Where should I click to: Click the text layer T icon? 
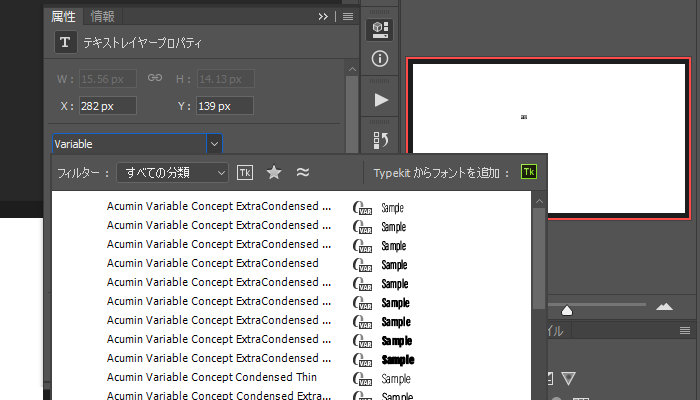point(65,42)
